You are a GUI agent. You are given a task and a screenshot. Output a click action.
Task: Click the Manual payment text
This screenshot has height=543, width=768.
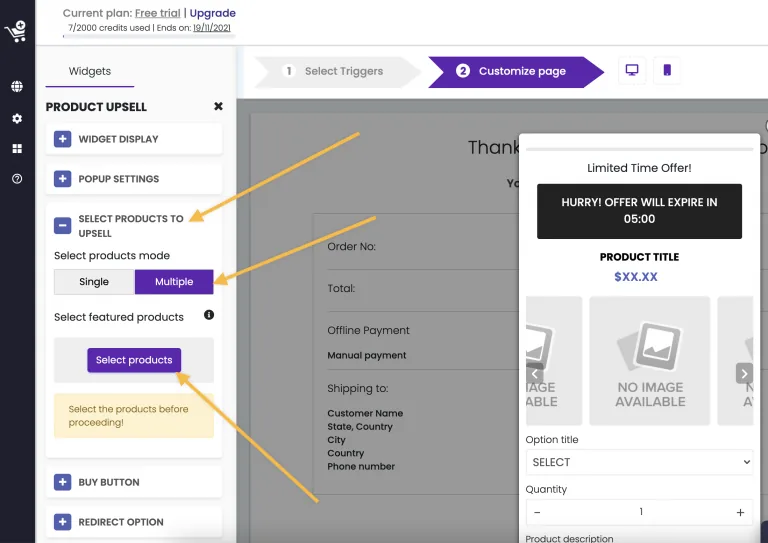367,355
